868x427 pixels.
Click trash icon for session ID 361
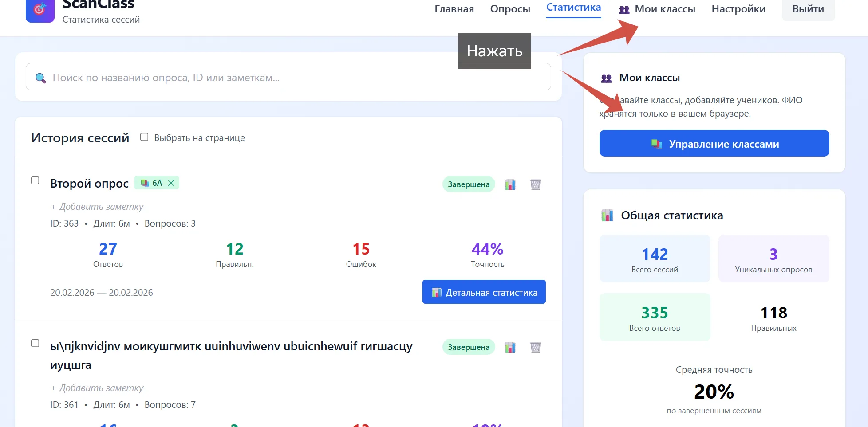coord(535,347)
